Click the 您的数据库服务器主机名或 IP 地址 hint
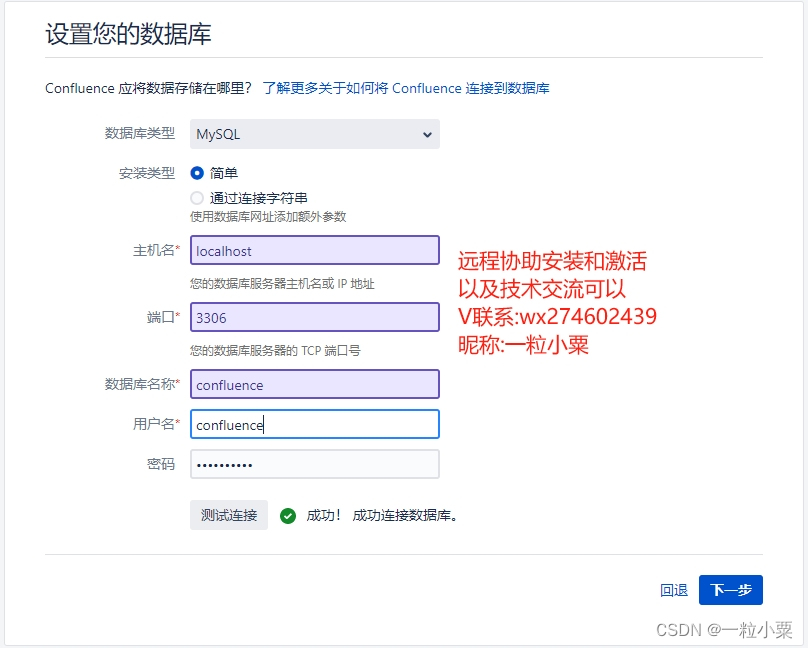This screenshot has height=648, width=808. tap(282, 284)
